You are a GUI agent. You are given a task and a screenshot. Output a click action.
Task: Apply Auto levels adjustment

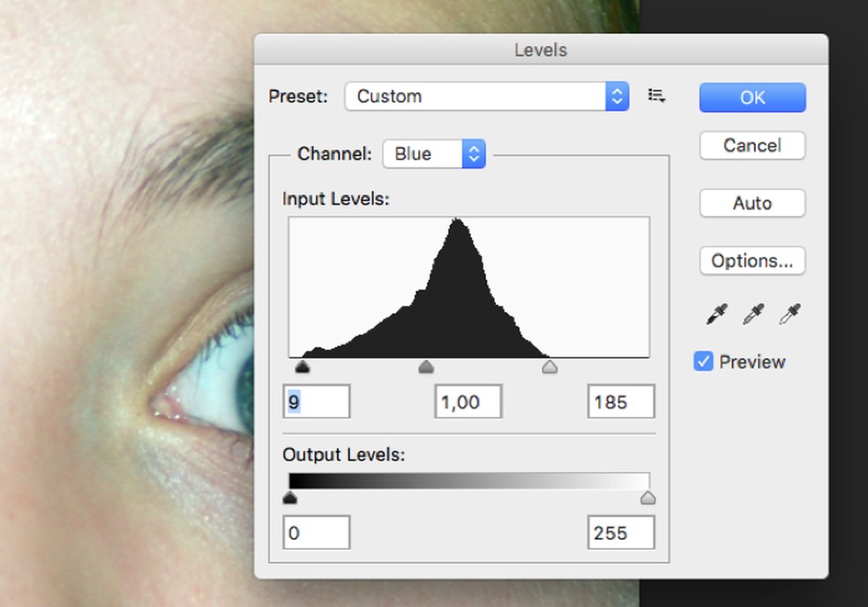(x=752, y=203)
